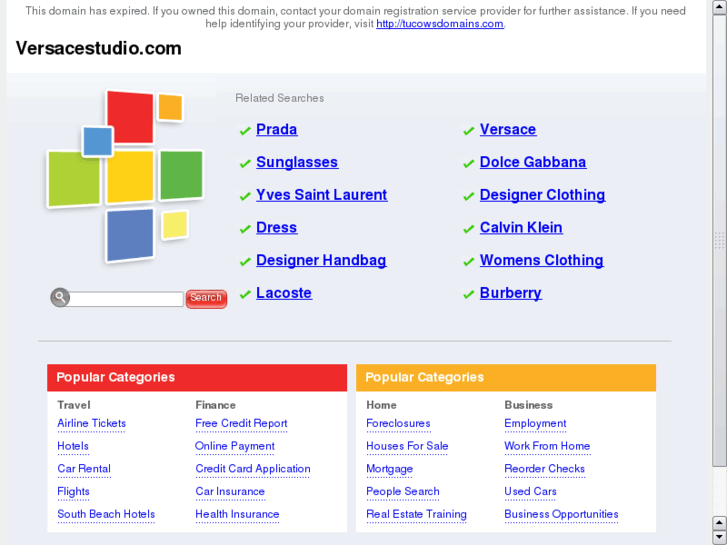Click the red Popular Categories header
This screenshot has height=545, width=727.
pos(197,378)
